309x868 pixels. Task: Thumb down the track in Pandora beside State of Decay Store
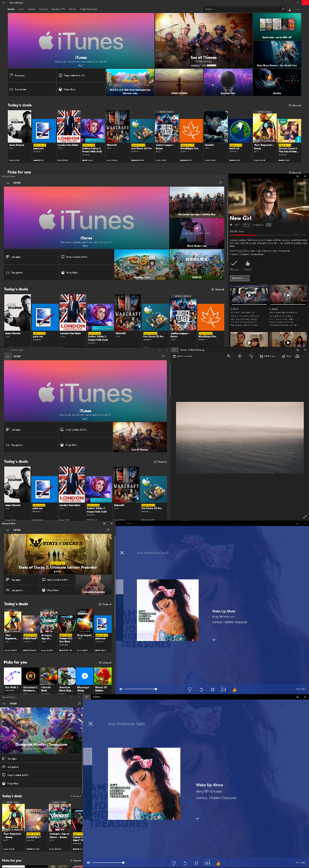pos(190,689)
